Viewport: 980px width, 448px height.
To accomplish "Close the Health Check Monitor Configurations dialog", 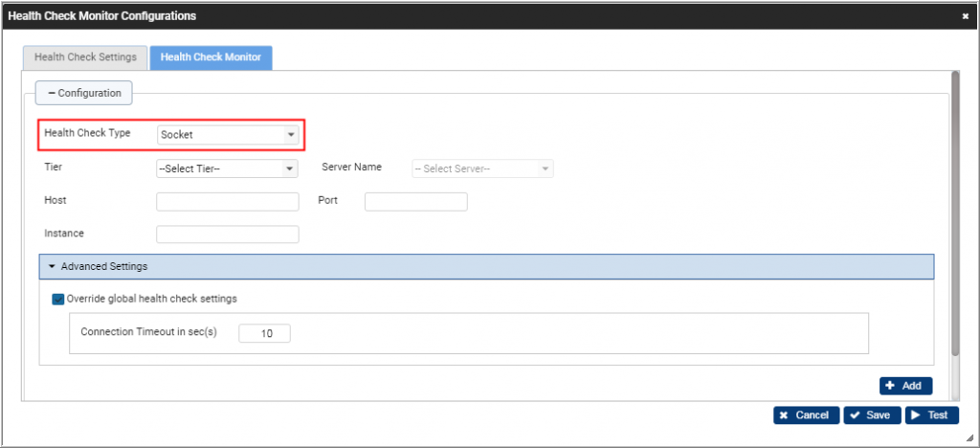I will [965, 16].
